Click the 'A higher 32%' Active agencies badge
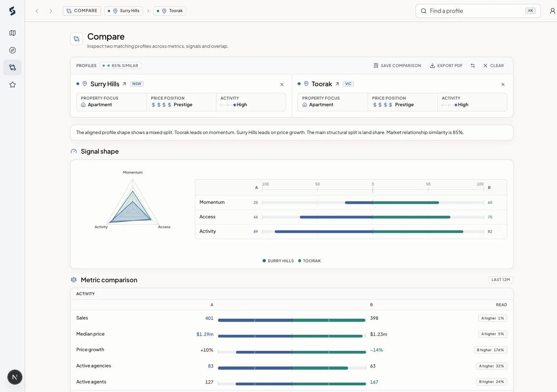Image resolution: width=557 pixels, height=392 pixels. 492,366
